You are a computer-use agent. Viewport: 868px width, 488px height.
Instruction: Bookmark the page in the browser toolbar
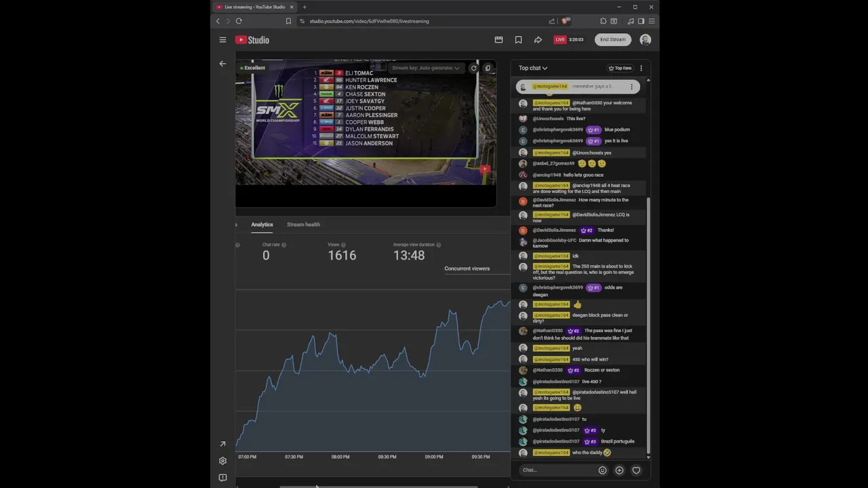point(288,21)
